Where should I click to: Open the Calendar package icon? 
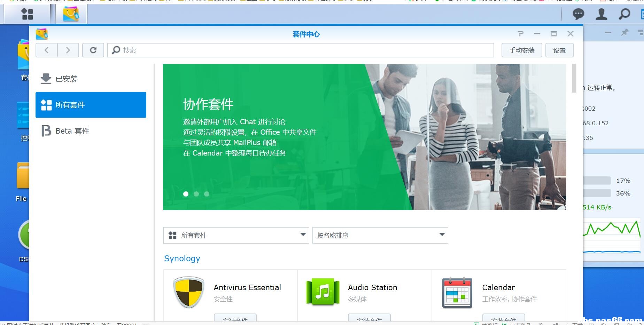coord(457,292)
